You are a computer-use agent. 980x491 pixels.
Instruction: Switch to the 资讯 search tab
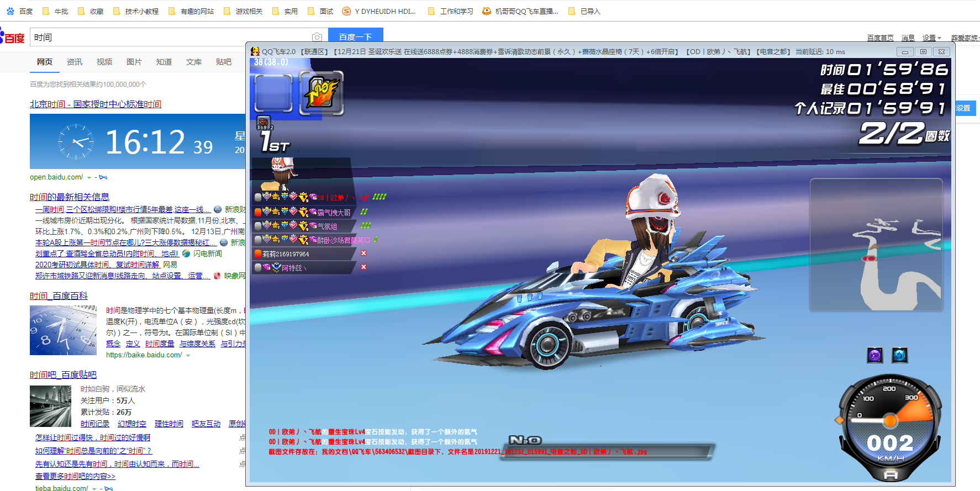point(75,62)
